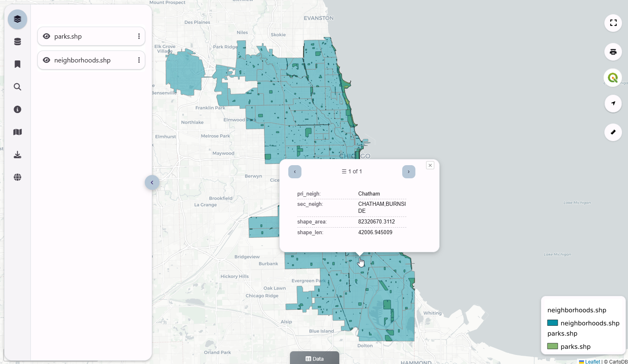The height and width of the screenshot is (364, 628).
Task: Open the basemap map icon
Action: pyautogui.click(x=17, y=132)
